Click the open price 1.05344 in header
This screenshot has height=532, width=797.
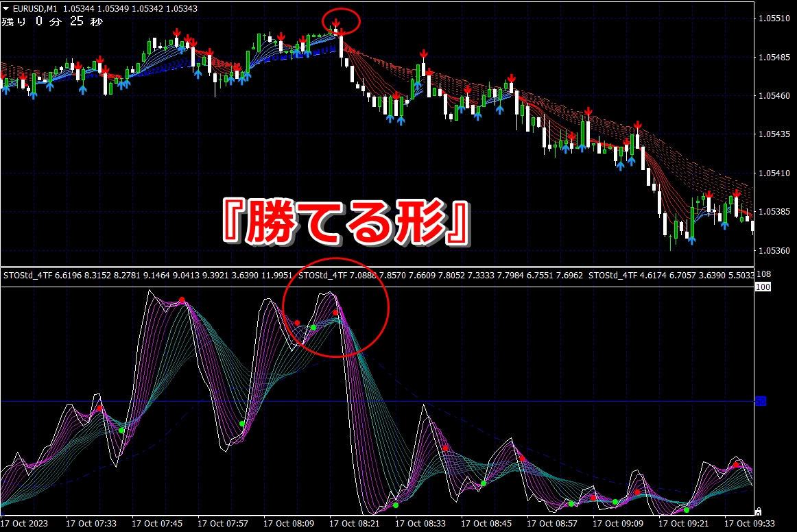click(78, 9)
